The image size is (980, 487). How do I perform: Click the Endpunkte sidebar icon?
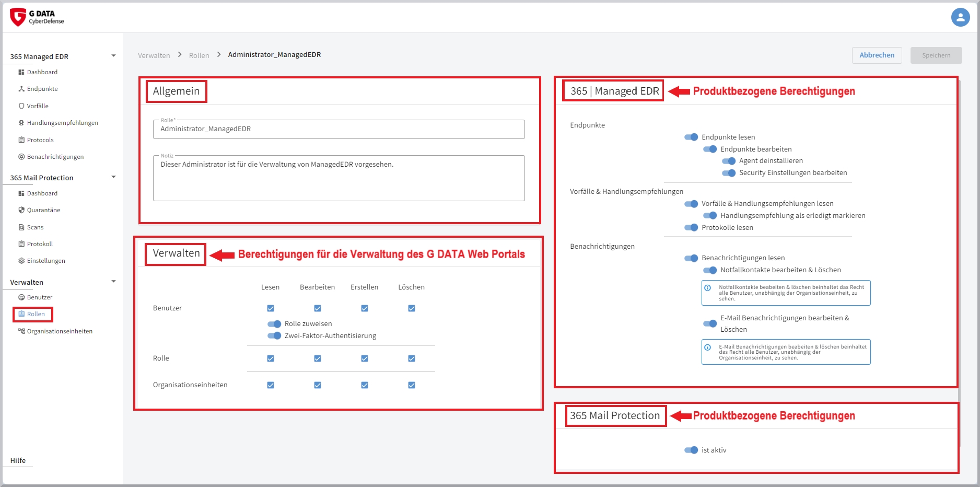coord(21,89)
